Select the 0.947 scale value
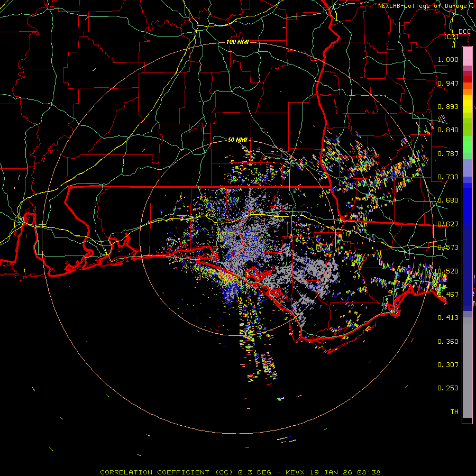 (x=448, y=83)
